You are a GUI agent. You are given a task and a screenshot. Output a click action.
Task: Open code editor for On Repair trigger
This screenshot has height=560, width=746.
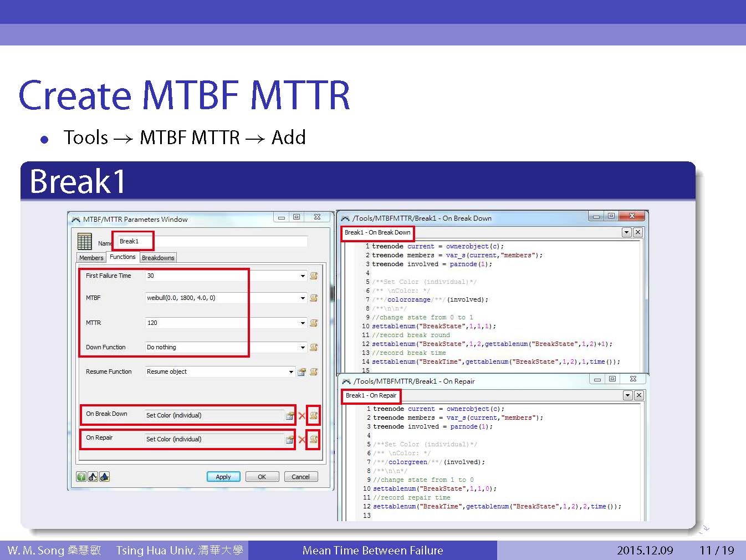pos(313,439)
